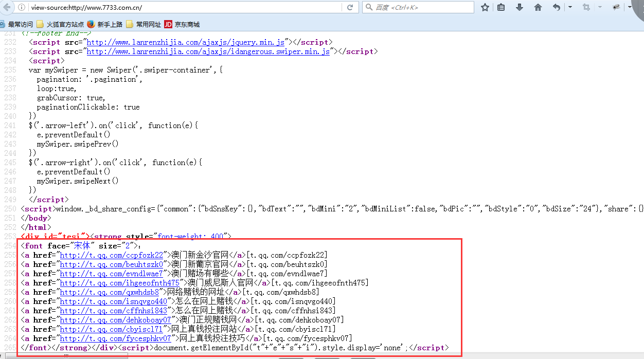Image resolution: width=644 pixels, height=359 pixels.
Task: Follow the t.qq.com/cffnhsi843 link
Action: point(114,311)
